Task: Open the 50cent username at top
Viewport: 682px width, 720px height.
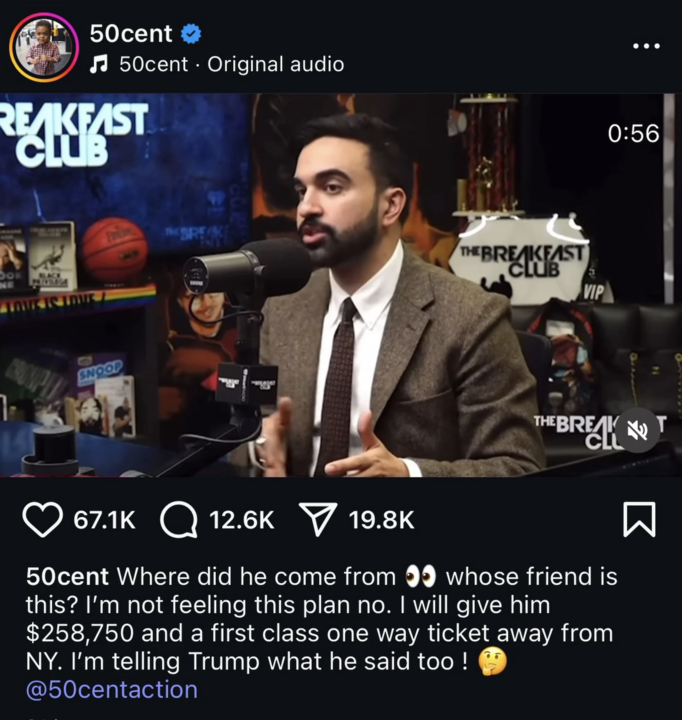Action: (x=131, y=34)
